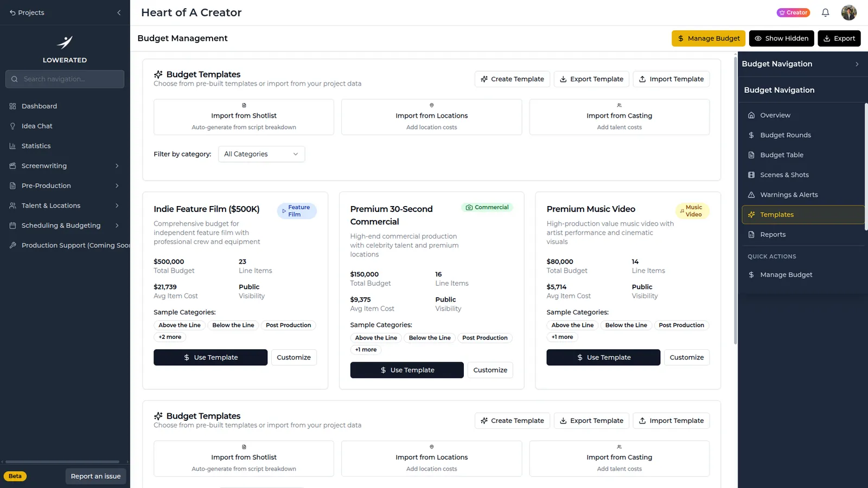Screen dimensions: 868x488
Task: Expand the Scheduling & Budgeting menu
Action: point(65,226)
